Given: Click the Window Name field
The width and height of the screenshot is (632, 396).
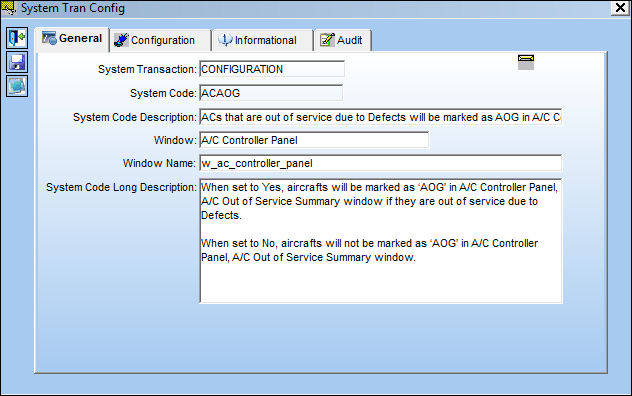Looking at the screenshot, I should coord(380,163).
